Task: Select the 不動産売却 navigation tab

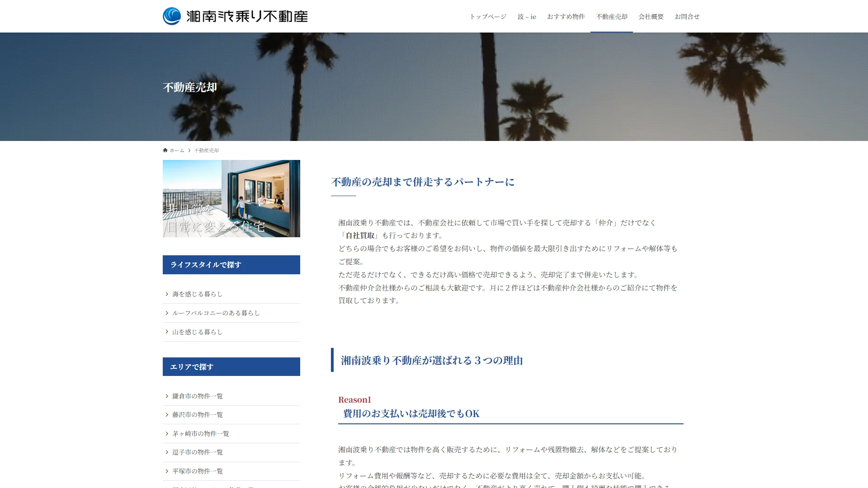Action: coord(612,17)
